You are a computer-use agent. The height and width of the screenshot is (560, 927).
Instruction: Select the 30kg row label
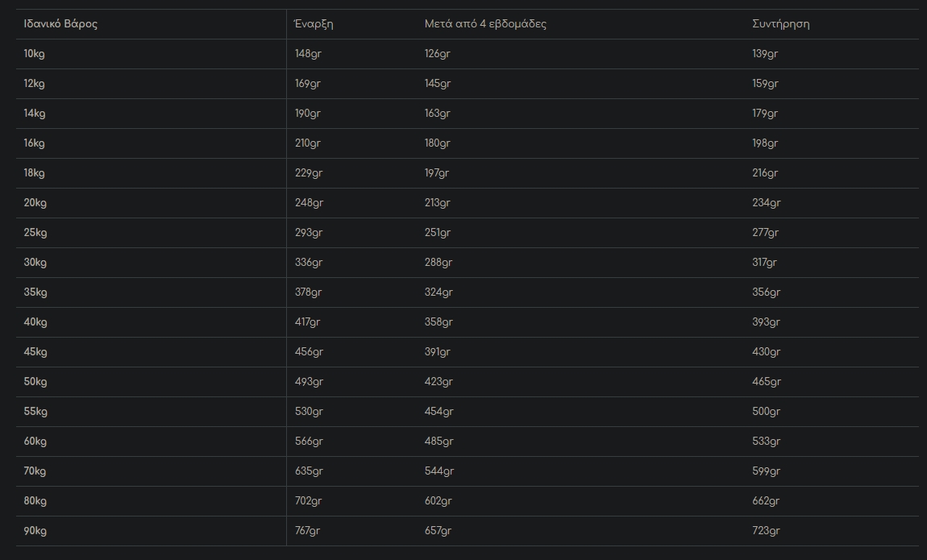[x=35, y=263]
